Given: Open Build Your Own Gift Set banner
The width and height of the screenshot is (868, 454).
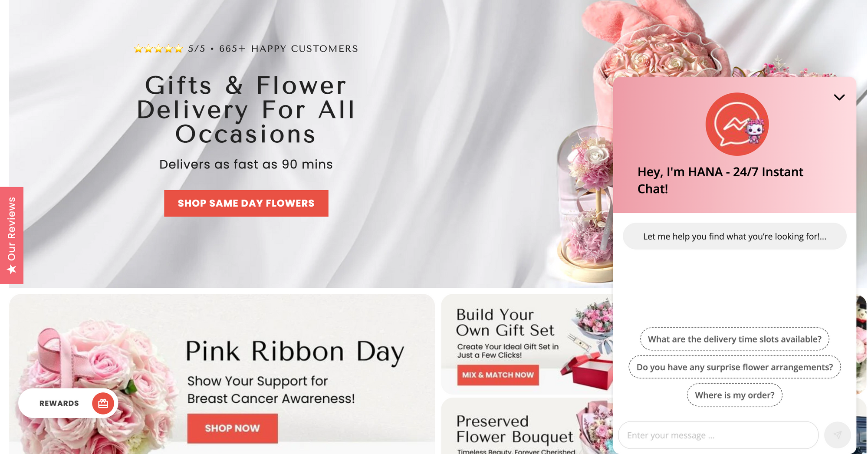Looking at the screenshot, I should 527,344.
